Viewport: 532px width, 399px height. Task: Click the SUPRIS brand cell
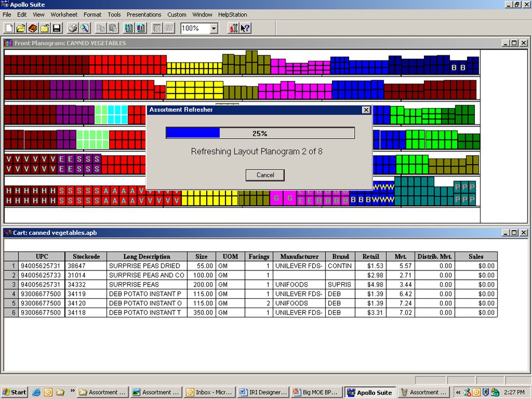tap(340, 284)
